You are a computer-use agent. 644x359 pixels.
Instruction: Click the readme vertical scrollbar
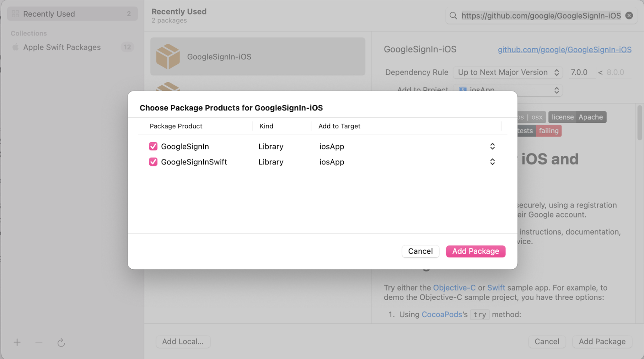[x=640, y=123]
